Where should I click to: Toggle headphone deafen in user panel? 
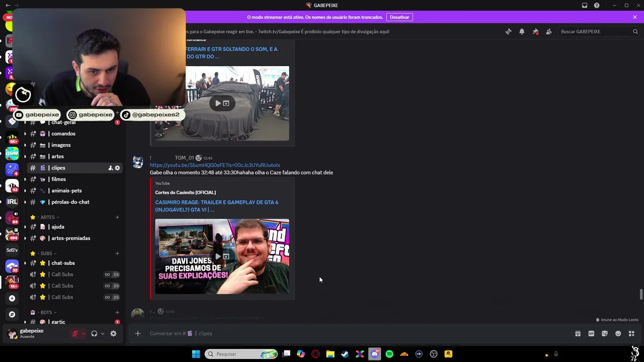click(94, 333)
